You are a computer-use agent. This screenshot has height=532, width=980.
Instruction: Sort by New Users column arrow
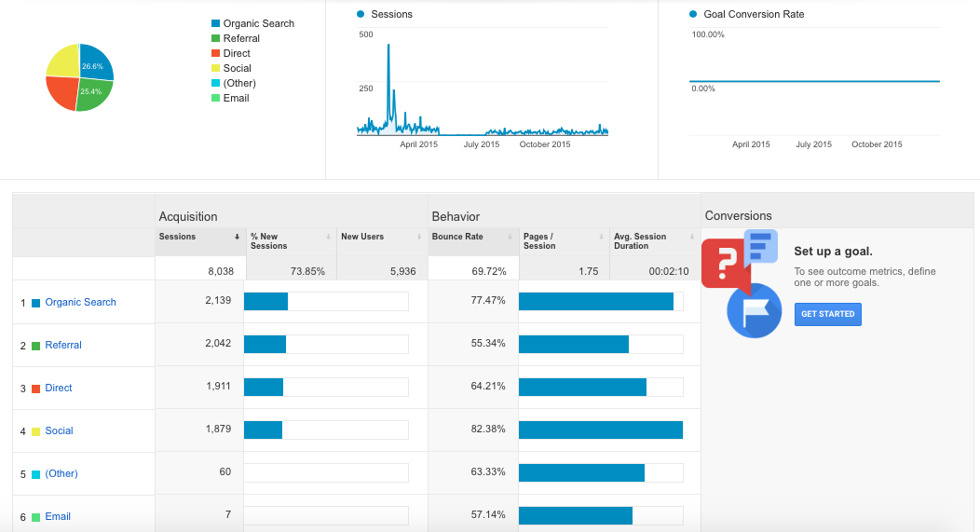click(419, 237)
